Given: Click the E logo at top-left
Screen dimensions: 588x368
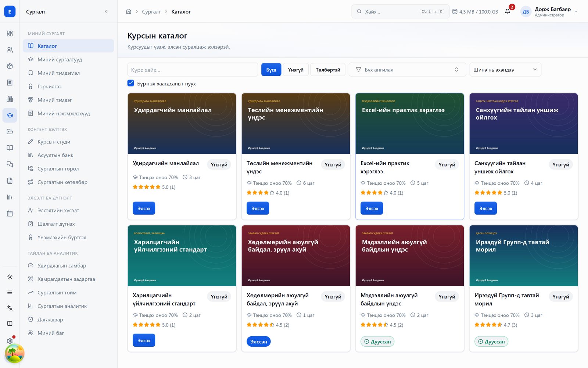Looking at the screenshot, I should click(10, 11).
